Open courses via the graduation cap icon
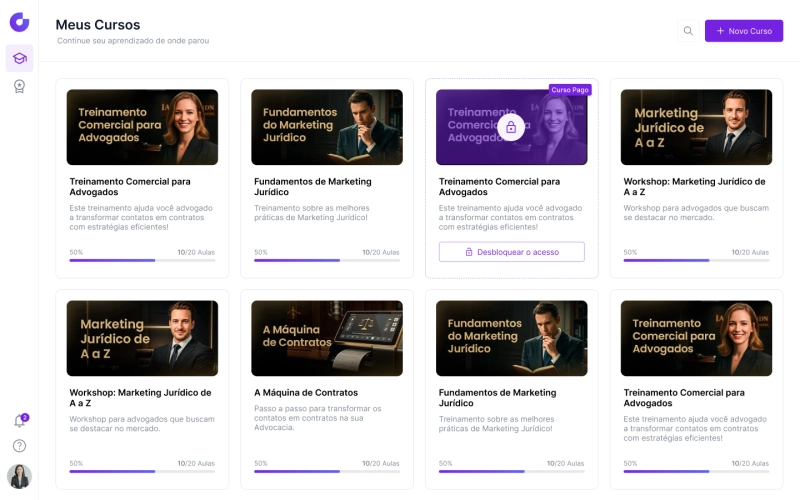800x500 pixels. 19,58
